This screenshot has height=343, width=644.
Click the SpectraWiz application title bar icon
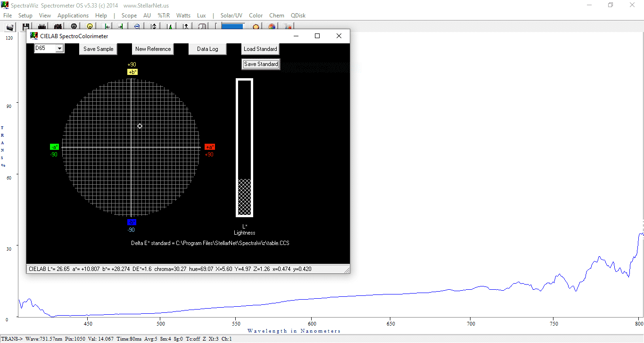(4, 5)
